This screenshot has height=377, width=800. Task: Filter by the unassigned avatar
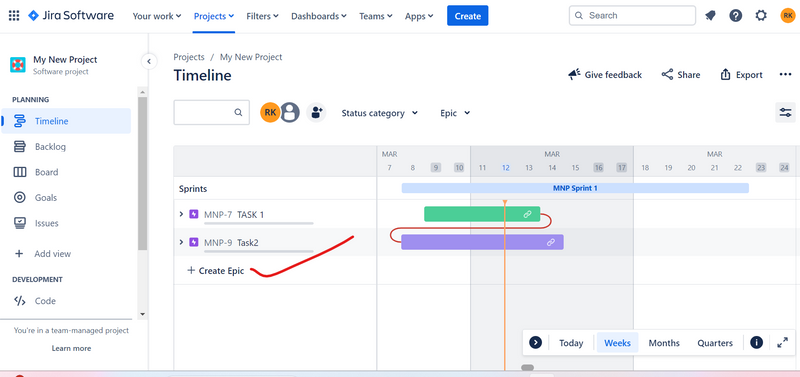click(x=290, y=113)
